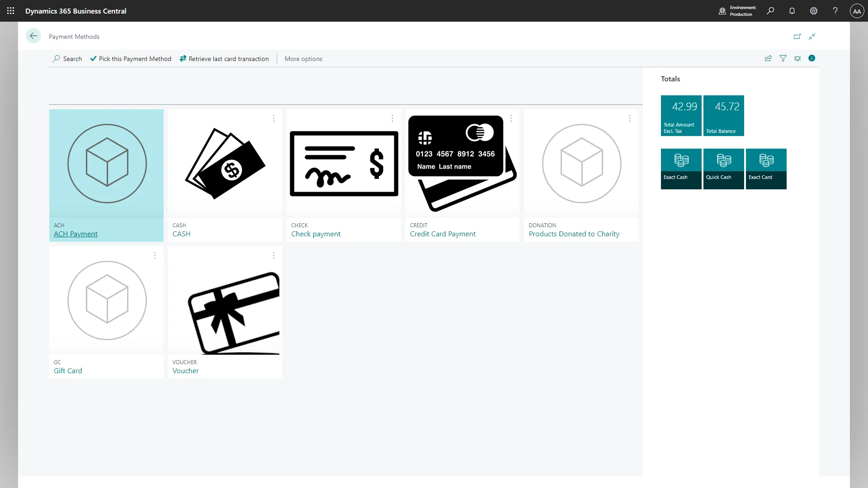This screenshot has height=488, width=868.
Task: Click the Exact Cash tile
Action: 681,169
